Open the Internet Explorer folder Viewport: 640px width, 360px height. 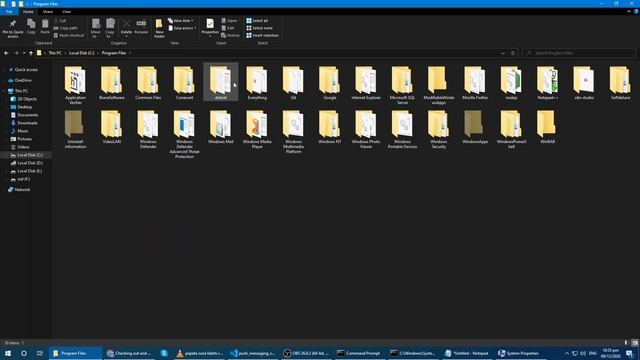(366, 83)
